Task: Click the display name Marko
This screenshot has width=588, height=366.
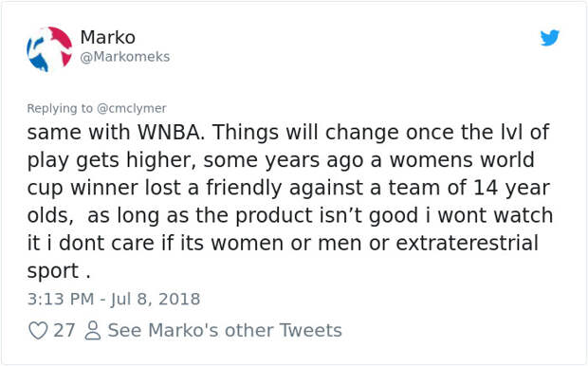Action: click(x=107, y=37)
